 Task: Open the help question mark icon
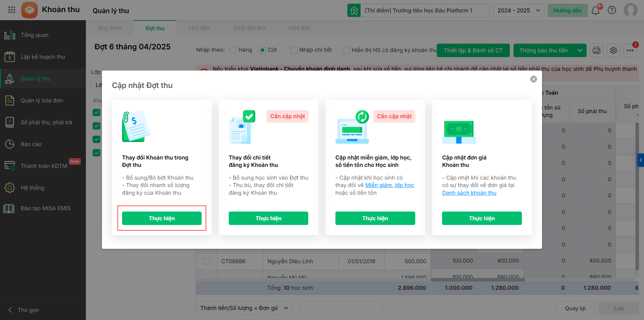(612, 10)
